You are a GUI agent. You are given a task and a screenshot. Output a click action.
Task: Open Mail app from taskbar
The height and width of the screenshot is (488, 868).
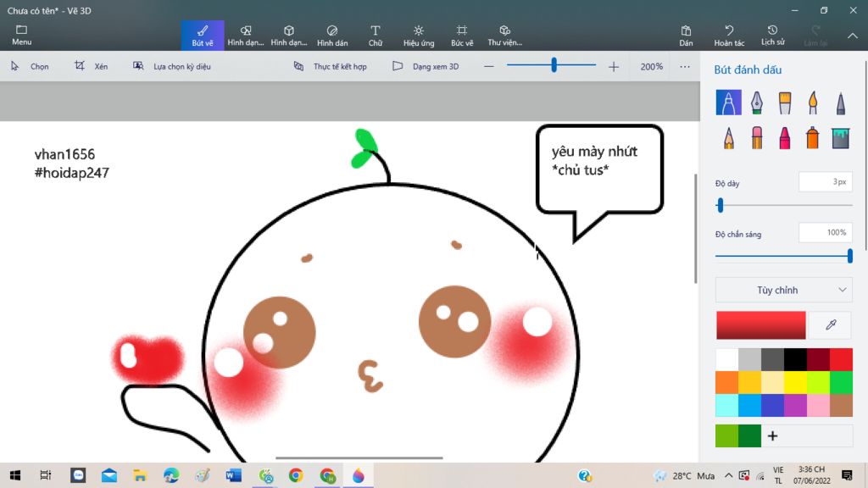coord(109,475)
